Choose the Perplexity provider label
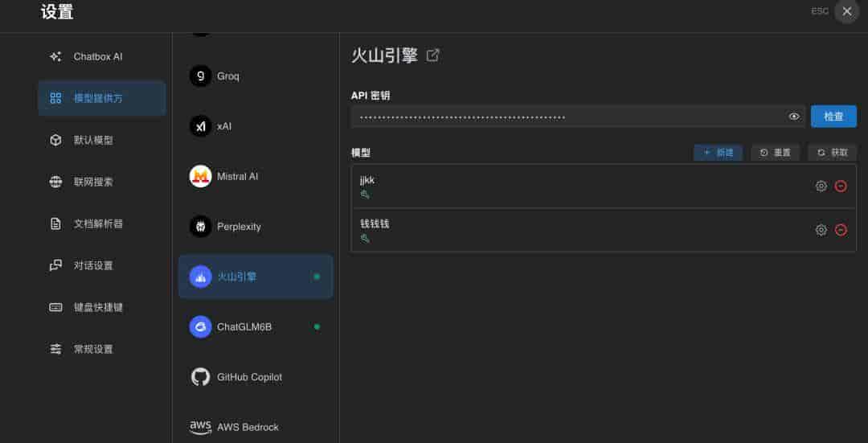Viewport: 868px width, 443px height. 240,227
